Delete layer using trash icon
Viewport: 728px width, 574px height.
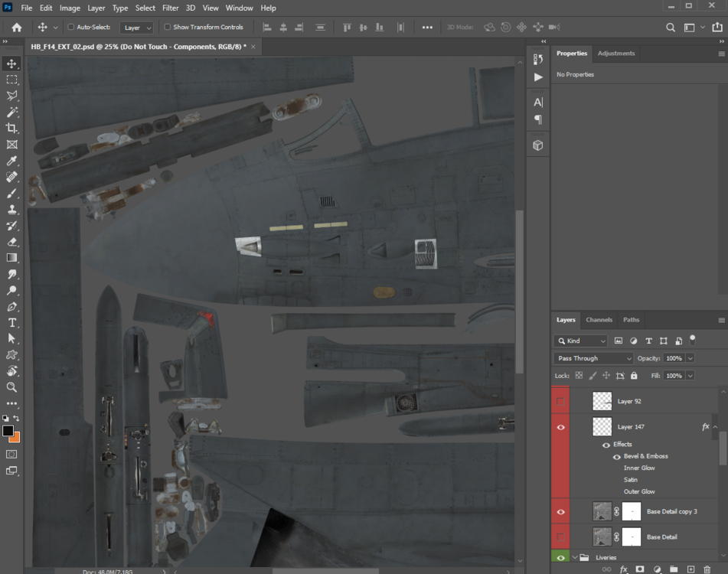click(x=707, y=569)
